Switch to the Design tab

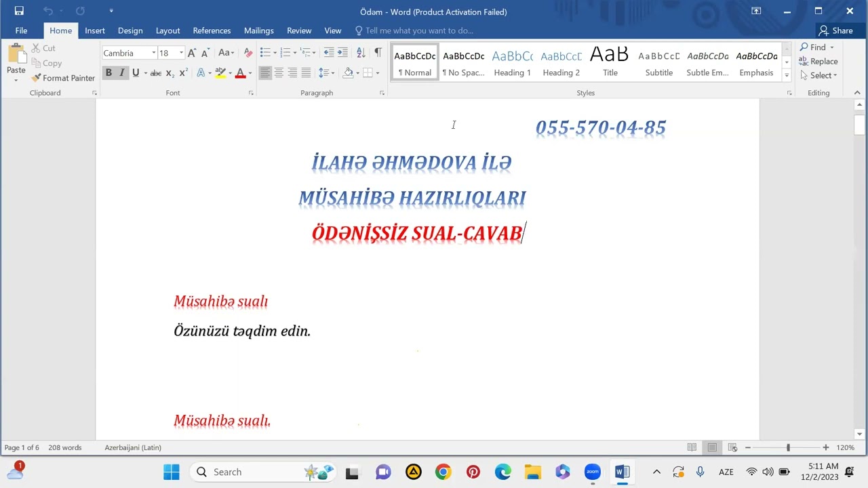point(130,30)
